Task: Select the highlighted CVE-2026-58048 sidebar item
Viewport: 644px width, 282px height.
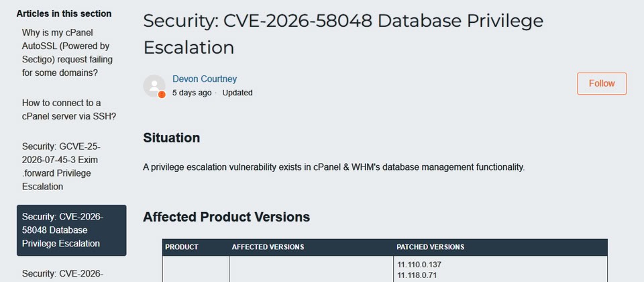Action: (72, 230)
